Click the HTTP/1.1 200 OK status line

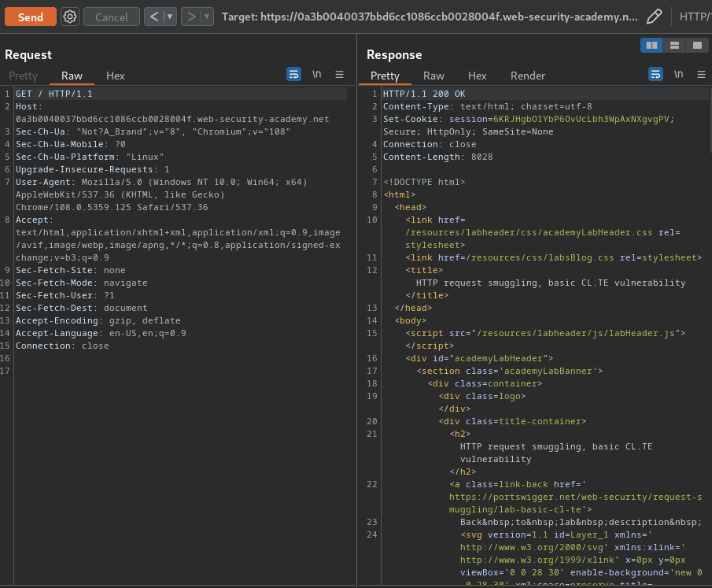tap(424, 94)
